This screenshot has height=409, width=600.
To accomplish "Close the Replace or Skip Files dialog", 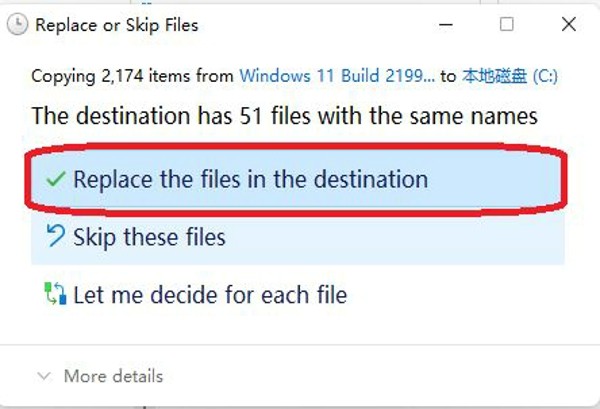I will point(568,25).
